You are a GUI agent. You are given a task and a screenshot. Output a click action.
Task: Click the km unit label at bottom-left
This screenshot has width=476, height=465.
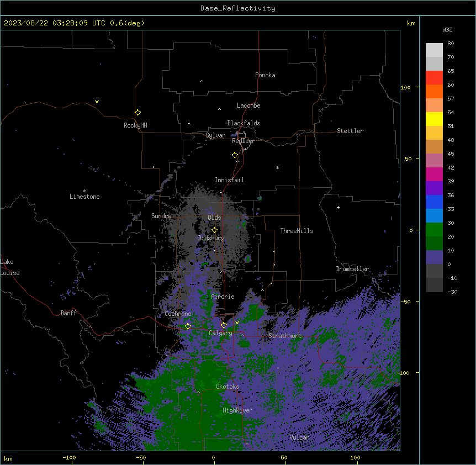[x=8, y=459]
